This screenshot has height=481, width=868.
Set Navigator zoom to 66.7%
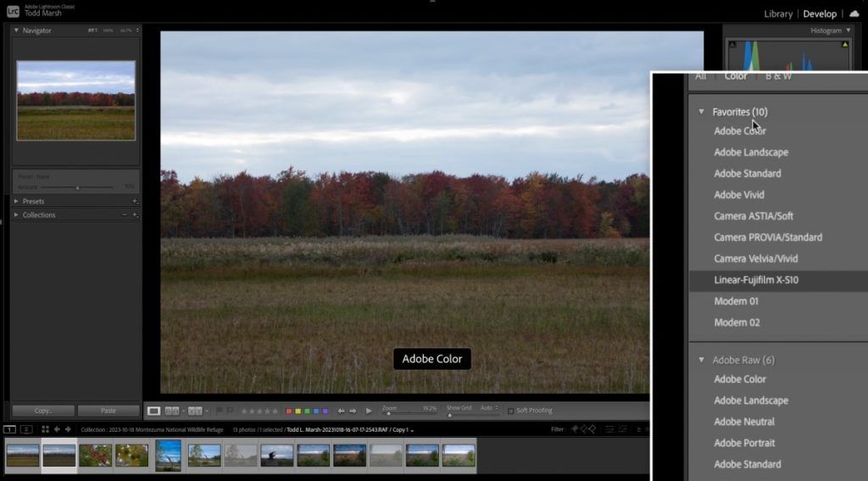[125, 31]
